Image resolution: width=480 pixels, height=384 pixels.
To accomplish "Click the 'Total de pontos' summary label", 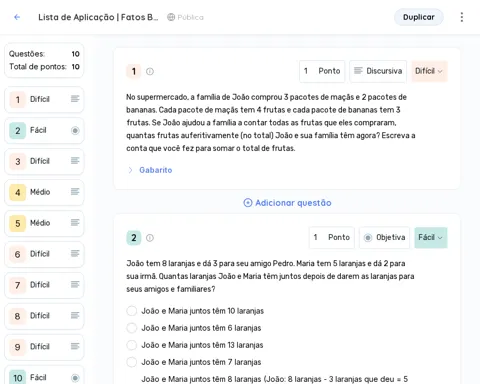I will point(38,67).
